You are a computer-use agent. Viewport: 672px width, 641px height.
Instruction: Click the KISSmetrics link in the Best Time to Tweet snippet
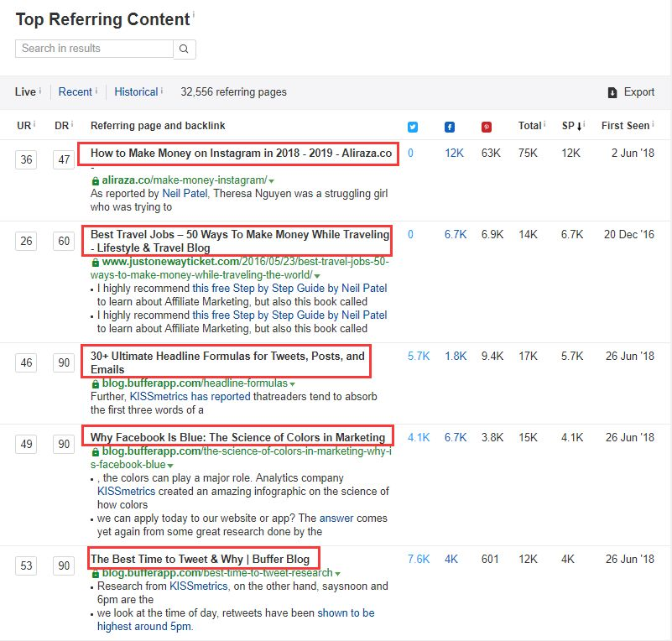point(199,586)
